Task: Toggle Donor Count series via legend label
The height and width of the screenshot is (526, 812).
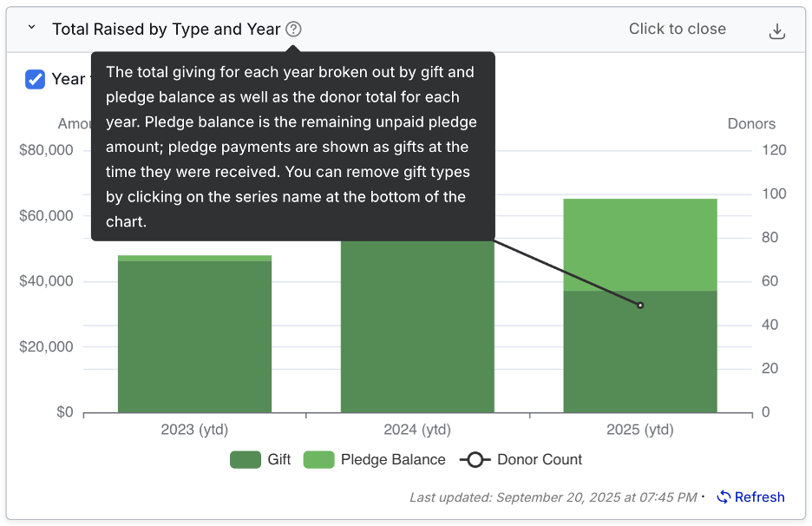Action: coord(540,460)
